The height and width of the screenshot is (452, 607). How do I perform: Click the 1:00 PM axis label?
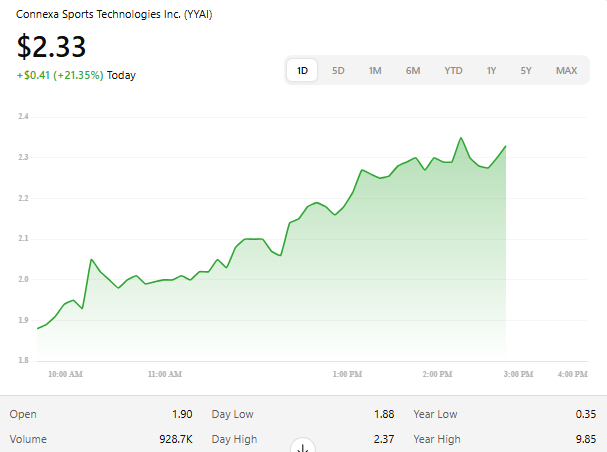(347, 374)
